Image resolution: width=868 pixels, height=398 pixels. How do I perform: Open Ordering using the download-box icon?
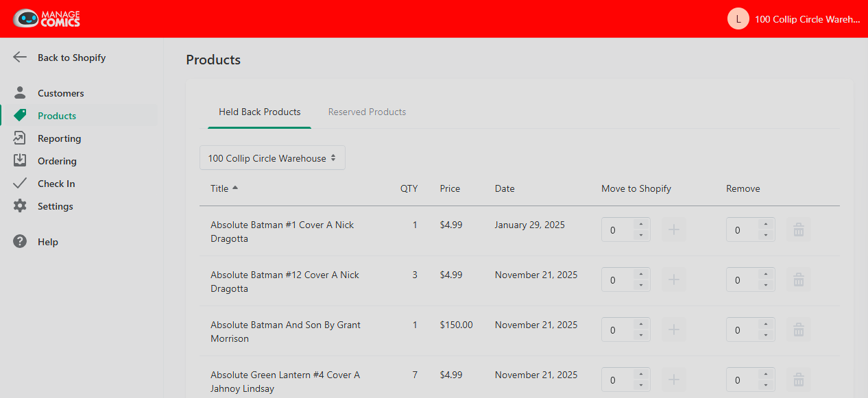pyautogui.click(x=20, y=160)
